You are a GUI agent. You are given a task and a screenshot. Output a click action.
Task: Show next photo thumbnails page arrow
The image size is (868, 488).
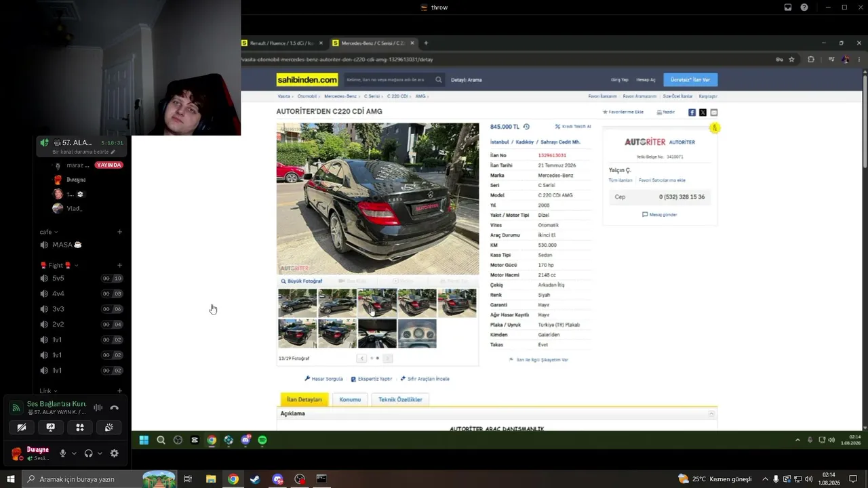pos(387,359)
